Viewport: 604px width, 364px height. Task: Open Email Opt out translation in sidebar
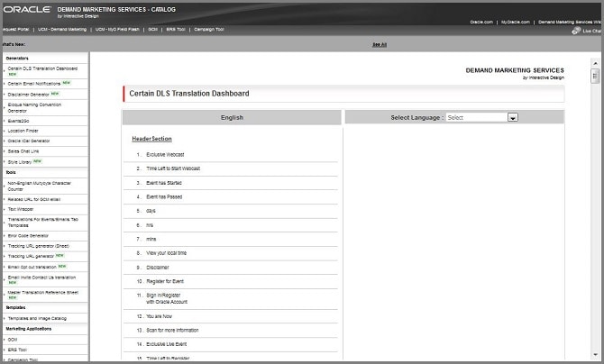pyautogui.click(x=32, y=267)
